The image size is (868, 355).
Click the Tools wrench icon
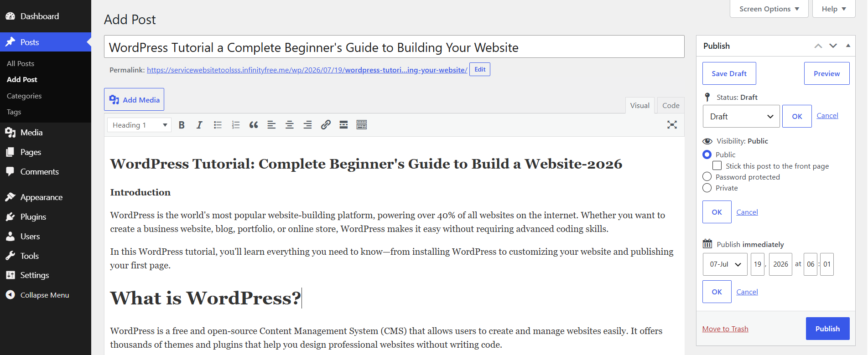click(x=10, y=256)
